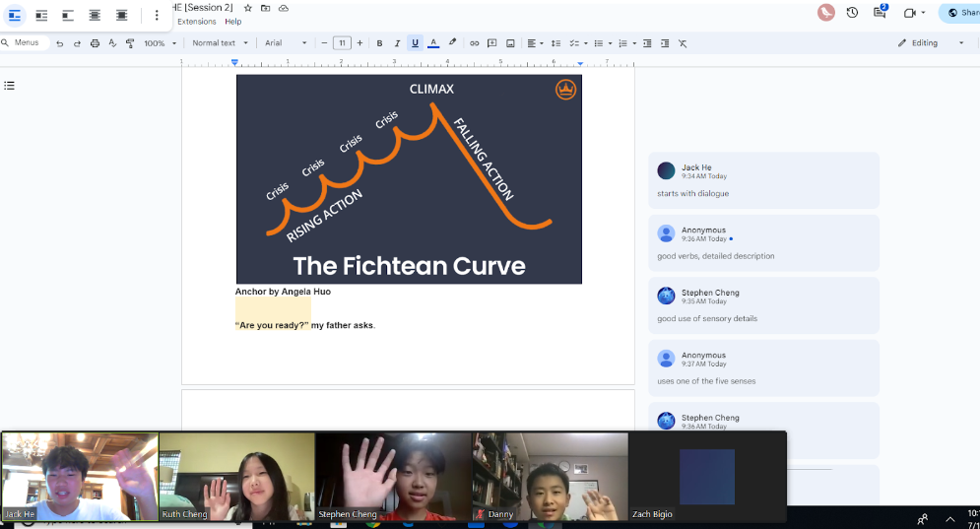Screen dimensions: 980x529
Task: Open the 100% zoom dropdown
Action: point(160,43)
